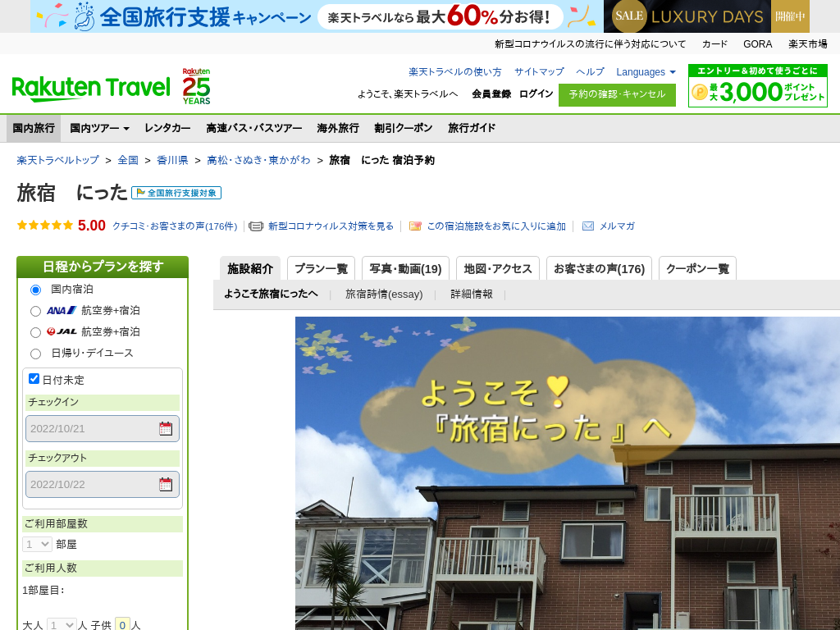Click the mask icon for コロナウィルス対策

click(x=256, y=226)
